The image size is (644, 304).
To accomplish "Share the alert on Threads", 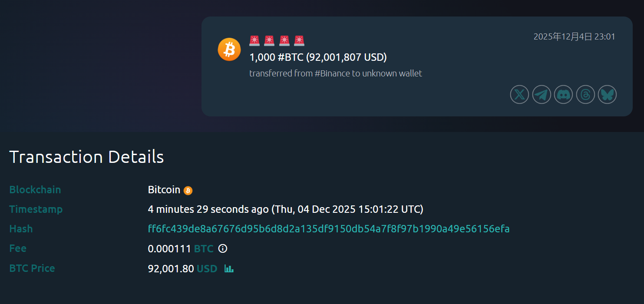I will [x=585, y=94].
